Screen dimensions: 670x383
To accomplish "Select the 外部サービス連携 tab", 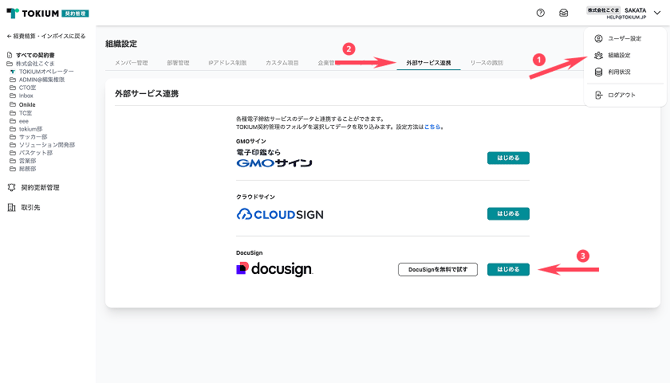I will coord(429,63).
